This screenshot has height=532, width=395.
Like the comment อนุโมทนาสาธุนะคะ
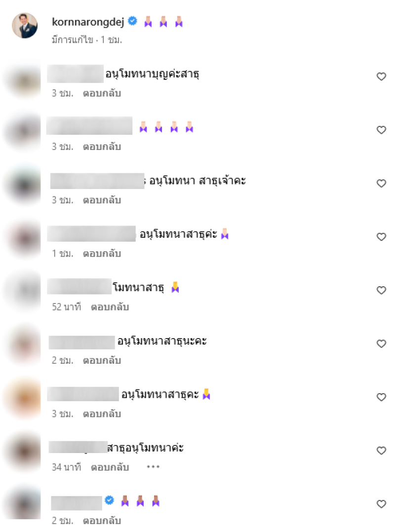click(x=382, y=343)
